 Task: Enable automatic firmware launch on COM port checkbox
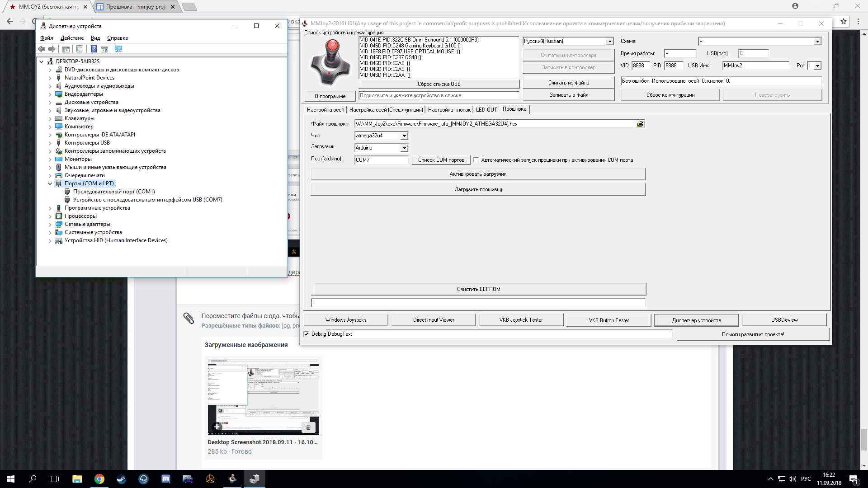(476, 160)
